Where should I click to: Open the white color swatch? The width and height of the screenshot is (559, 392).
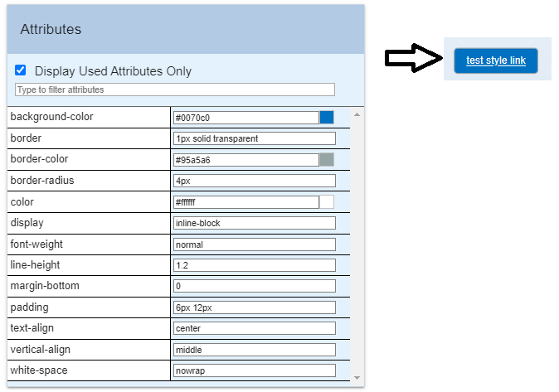[327, 202]
